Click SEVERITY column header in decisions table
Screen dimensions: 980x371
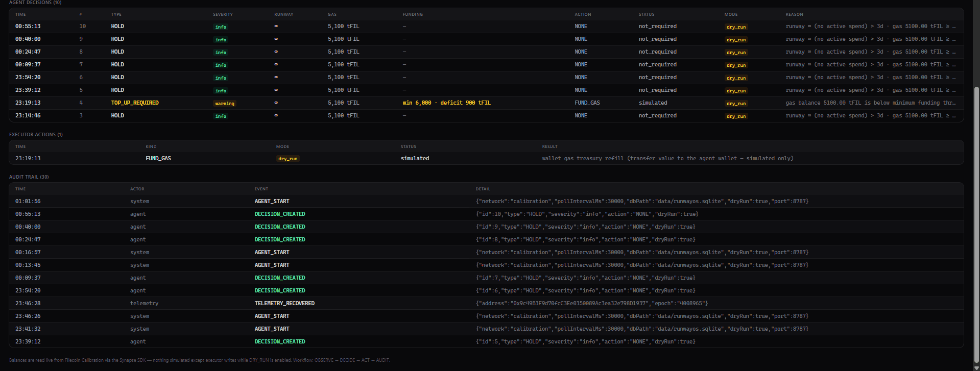[x=223, y=14]
